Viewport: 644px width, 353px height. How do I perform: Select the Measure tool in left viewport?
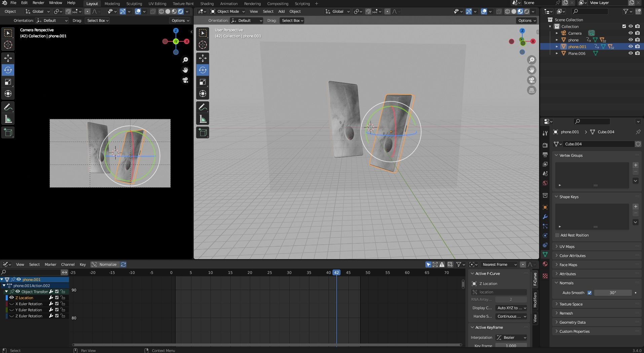coord(8,119)
